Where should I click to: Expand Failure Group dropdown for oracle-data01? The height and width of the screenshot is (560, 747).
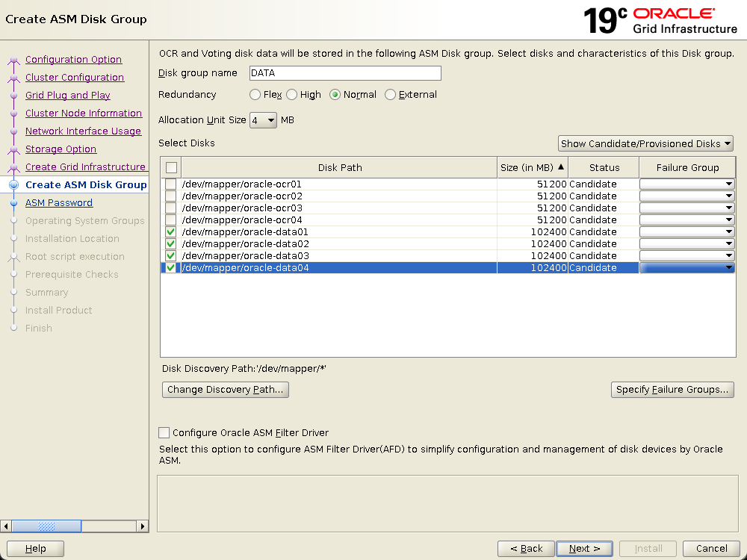click(x=729, y=232)
